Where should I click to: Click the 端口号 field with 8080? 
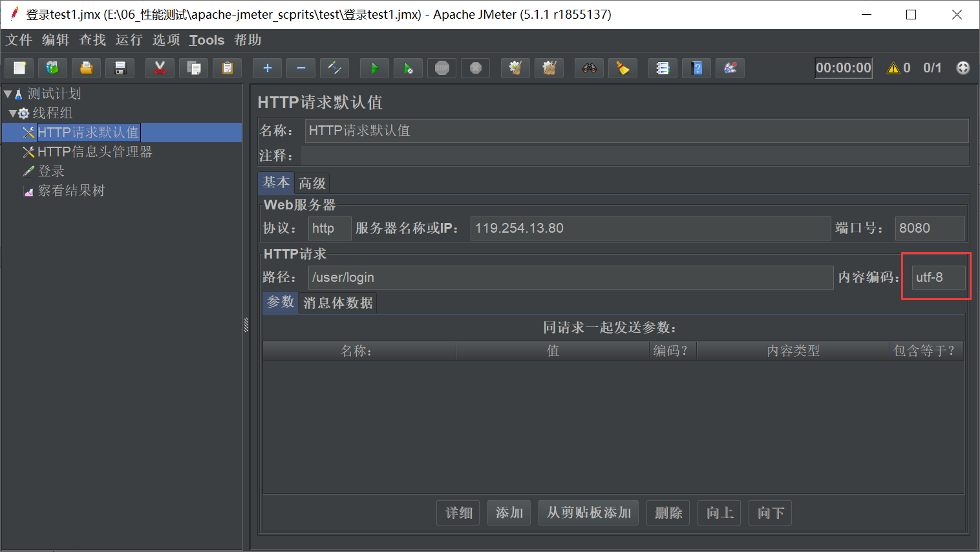[x=930, y=228]
